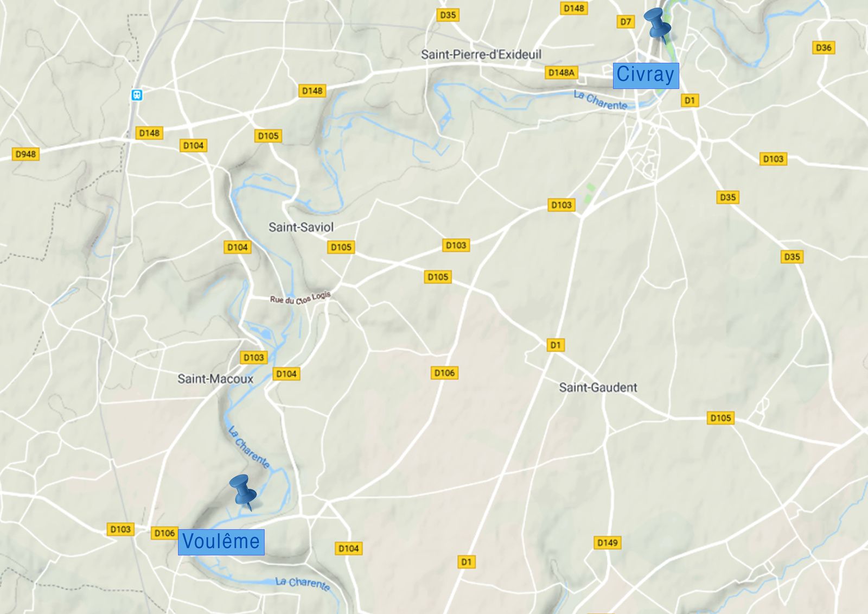Click the D104 badge by Saint-Macoux
The image size is (868, 614).
pos(286,374)
